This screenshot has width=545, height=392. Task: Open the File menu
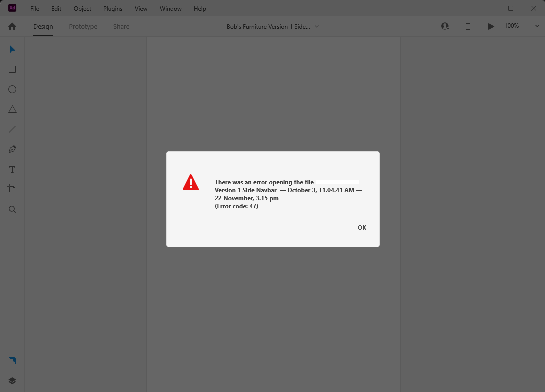[x=35, y=9]
